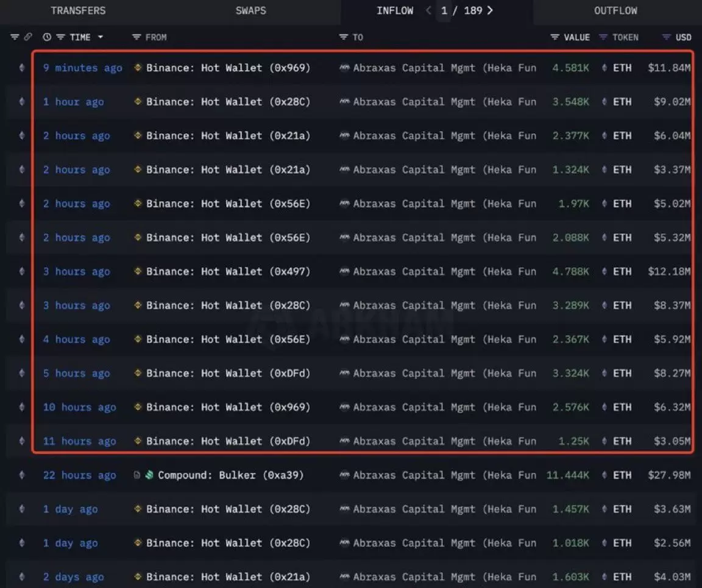The height and width of the screenshot is (588, 702).
Task: Open the TIME column filter
Action: (60, 37)
